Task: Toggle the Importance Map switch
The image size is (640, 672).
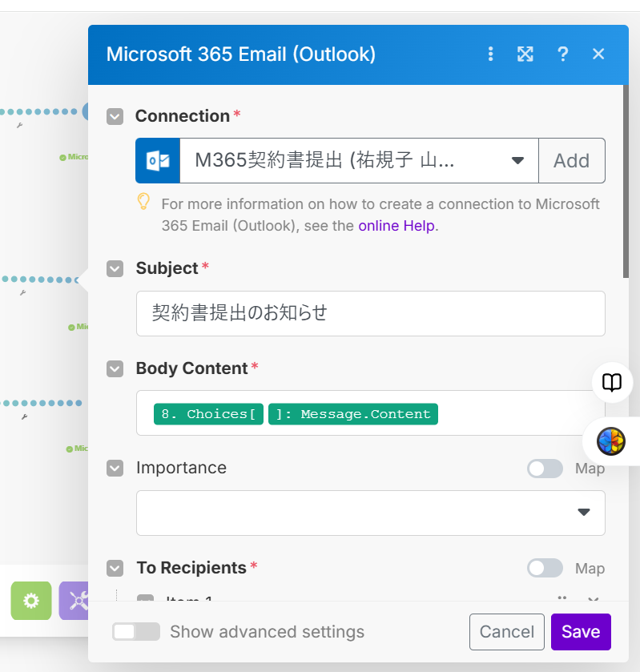Action: (545, 469)
